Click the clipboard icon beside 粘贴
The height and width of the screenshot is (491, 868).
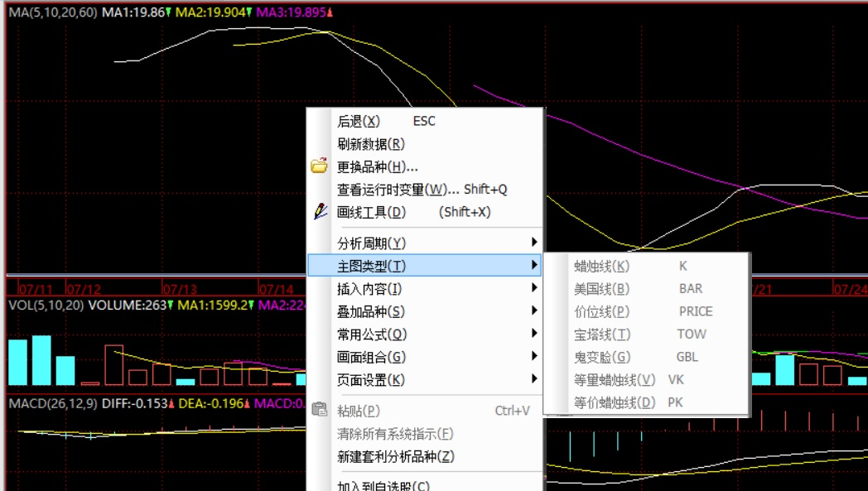[x=320, y=411]
